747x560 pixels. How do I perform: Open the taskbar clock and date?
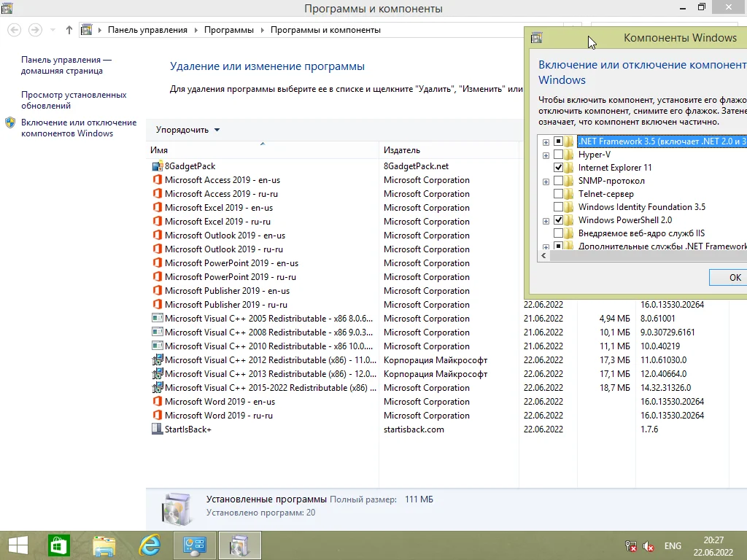click(x=713, y=546)
